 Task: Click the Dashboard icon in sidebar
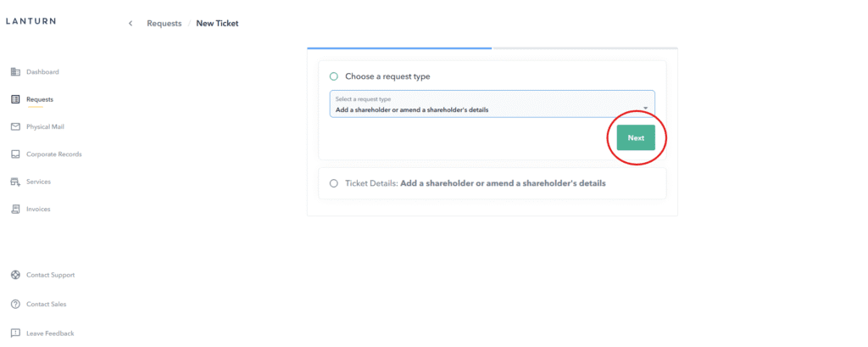coord(15,72)
